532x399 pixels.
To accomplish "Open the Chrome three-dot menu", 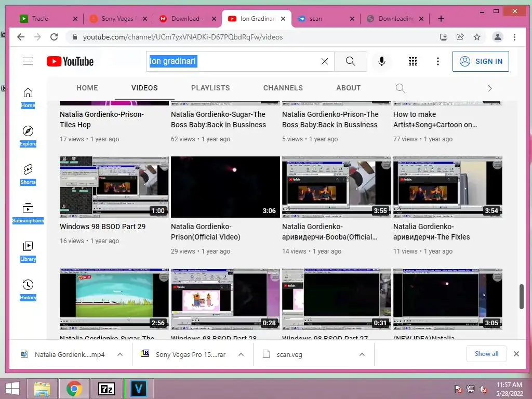I will (x=514, y=37).
